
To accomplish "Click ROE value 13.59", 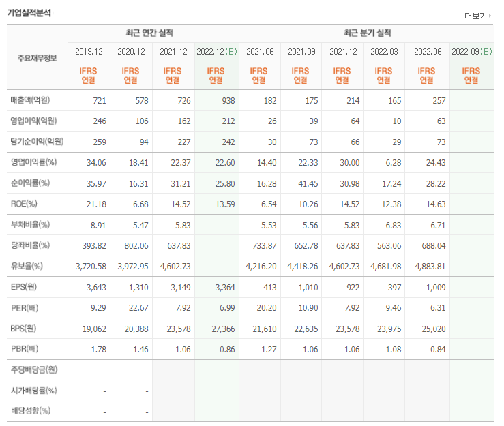I will [225, 204].
